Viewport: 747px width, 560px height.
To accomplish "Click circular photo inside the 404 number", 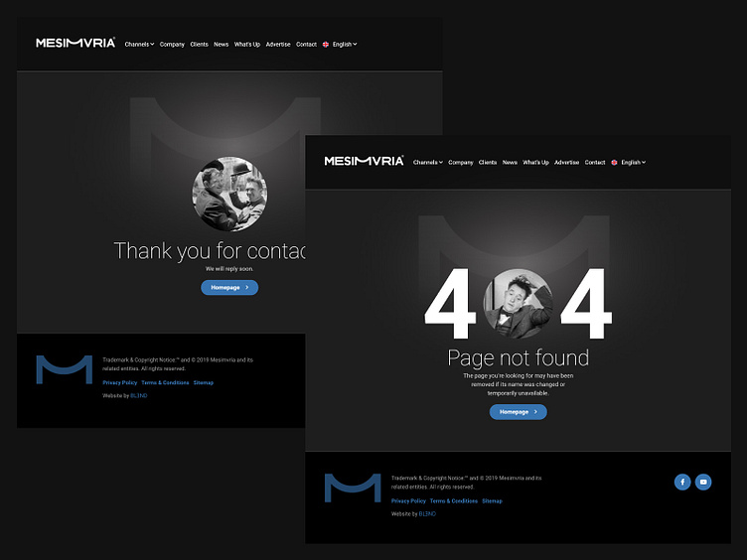I will tap(519, 304).
